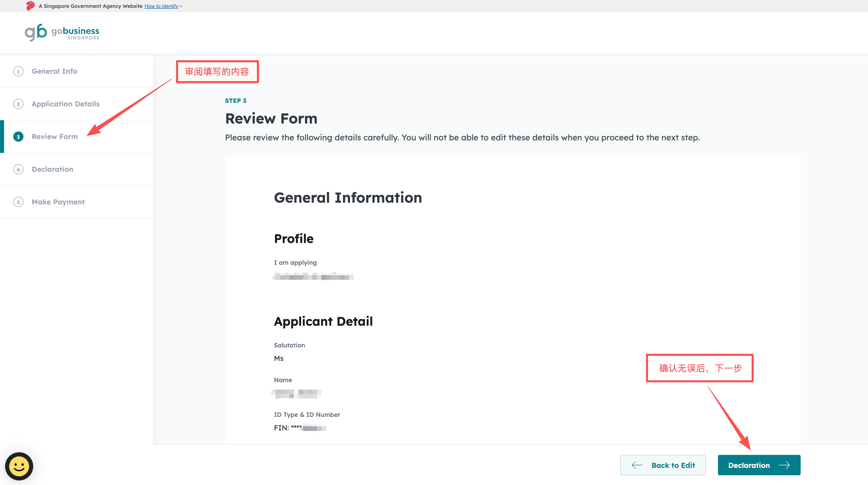
Task: Click the GoBusiness Singapore logo
Action: click(62, 33)
